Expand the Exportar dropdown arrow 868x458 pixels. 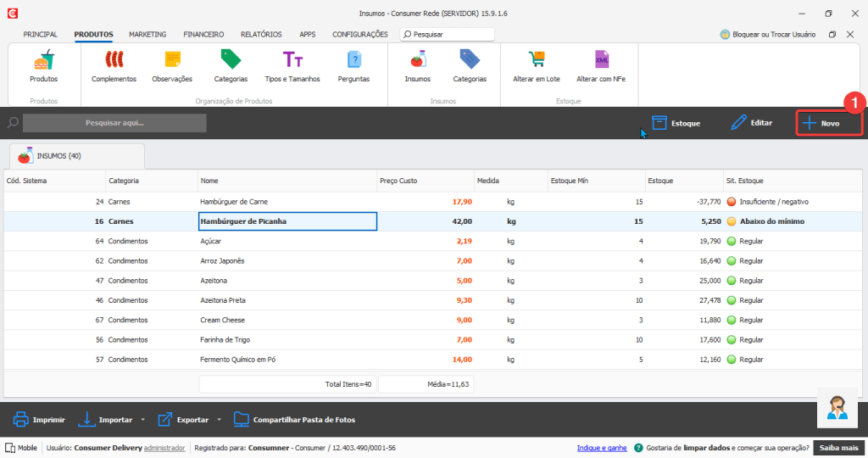(x=220, y=420)
